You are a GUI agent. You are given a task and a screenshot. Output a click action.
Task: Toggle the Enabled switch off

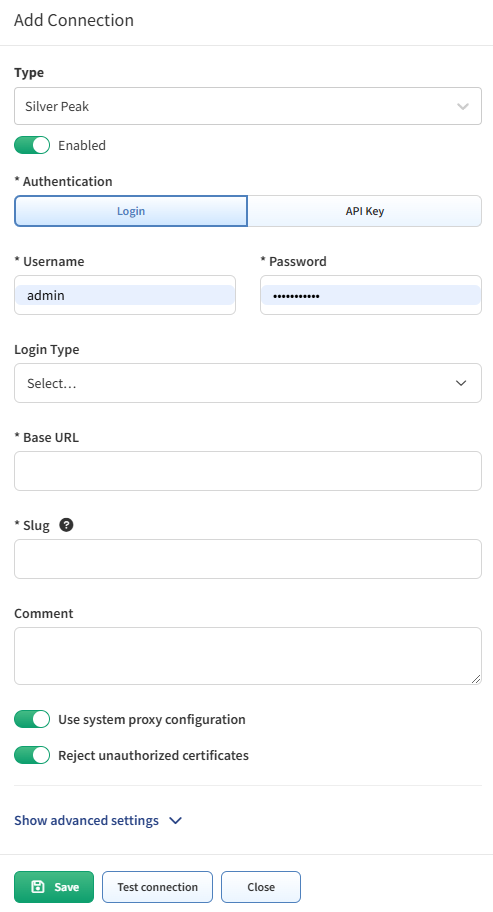32,145
